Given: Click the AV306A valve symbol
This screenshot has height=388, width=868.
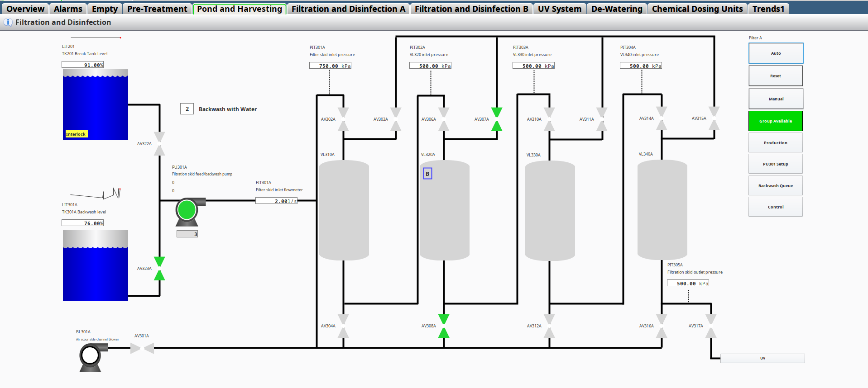Looking at the screenshot, I should pos(444,119).
